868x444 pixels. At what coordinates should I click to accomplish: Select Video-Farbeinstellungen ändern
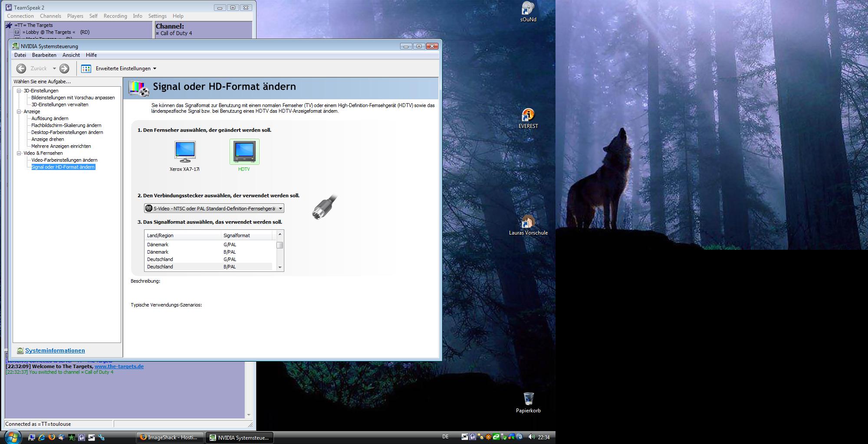[64, 160]
